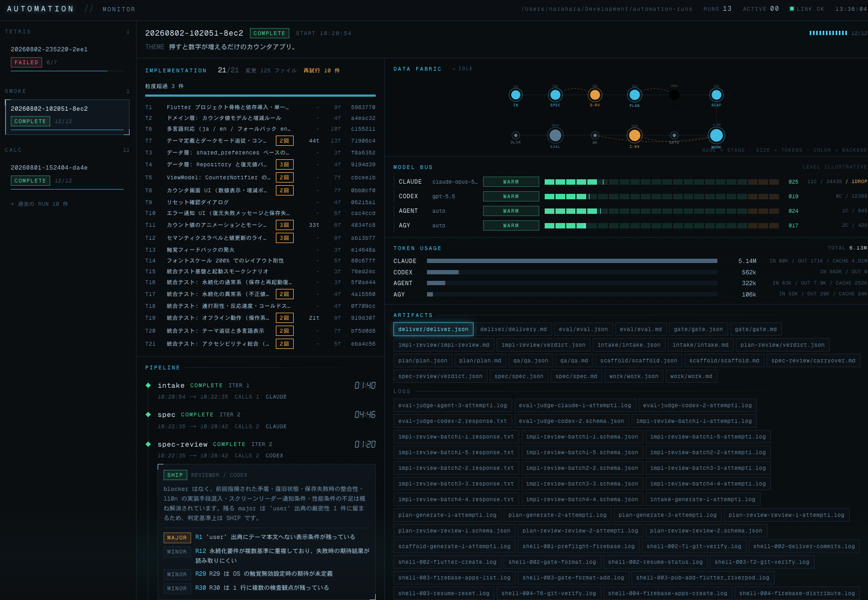Viewport: 868px width, 600px height.
Task: Click the 3回 retry badge on T4
Action: [x=284, y=165]
